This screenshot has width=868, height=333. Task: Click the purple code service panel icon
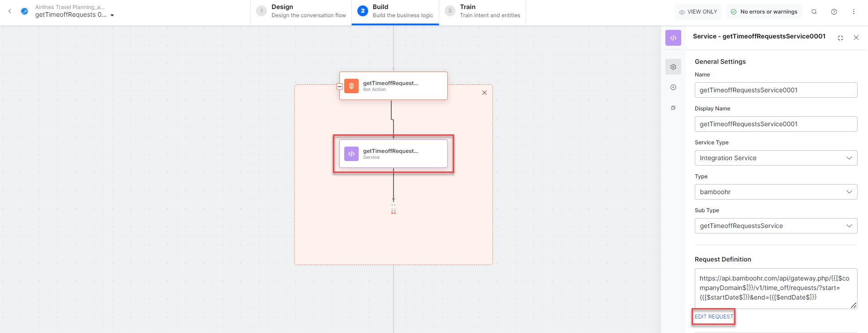[x=673, y=38]
